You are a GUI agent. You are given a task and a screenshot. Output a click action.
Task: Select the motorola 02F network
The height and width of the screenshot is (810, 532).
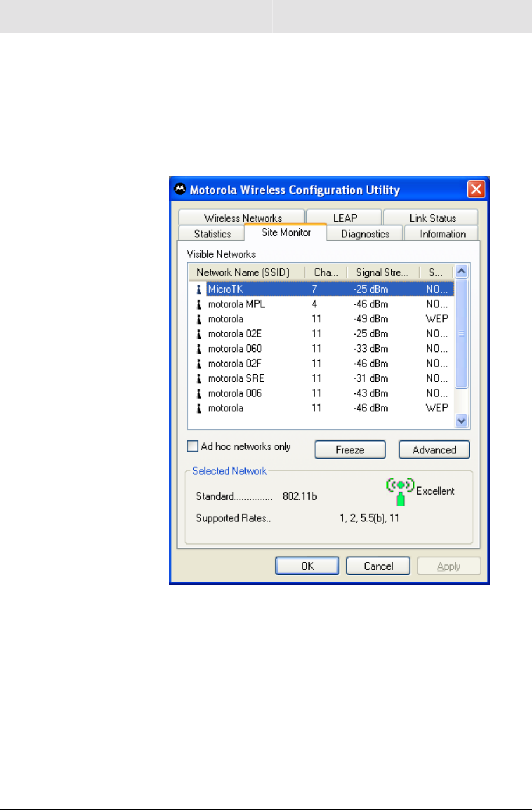point(321,364)
